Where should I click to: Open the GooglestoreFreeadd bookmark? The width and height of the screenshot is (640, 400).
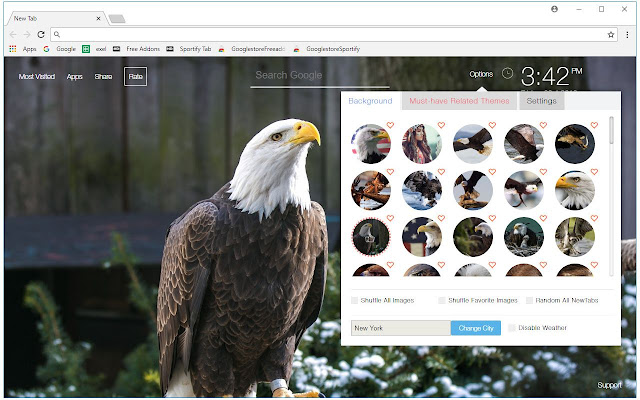pyautogui.click(x=252, y=49)
